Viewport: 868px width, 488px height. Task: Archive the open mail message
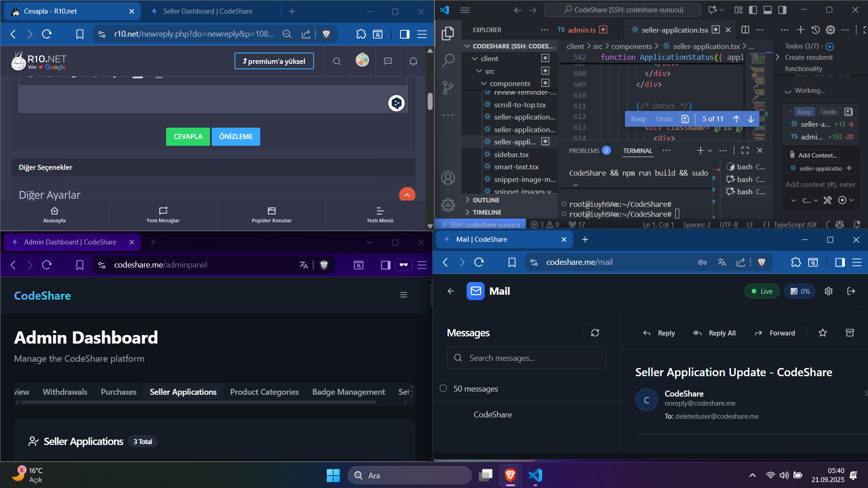point(850,333)
